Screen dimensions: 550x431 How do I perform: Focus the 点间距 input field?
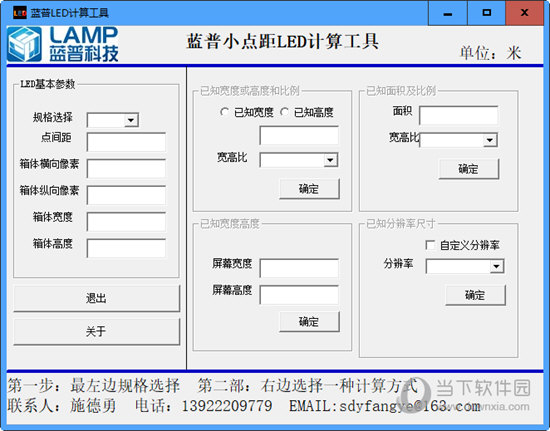tap(126, 142)
